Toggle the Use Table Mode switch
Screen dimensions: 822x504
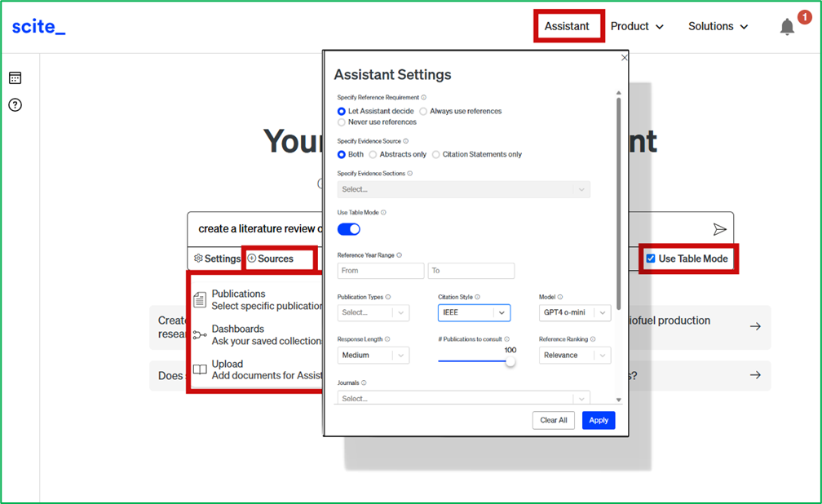(x=349, y=229)
